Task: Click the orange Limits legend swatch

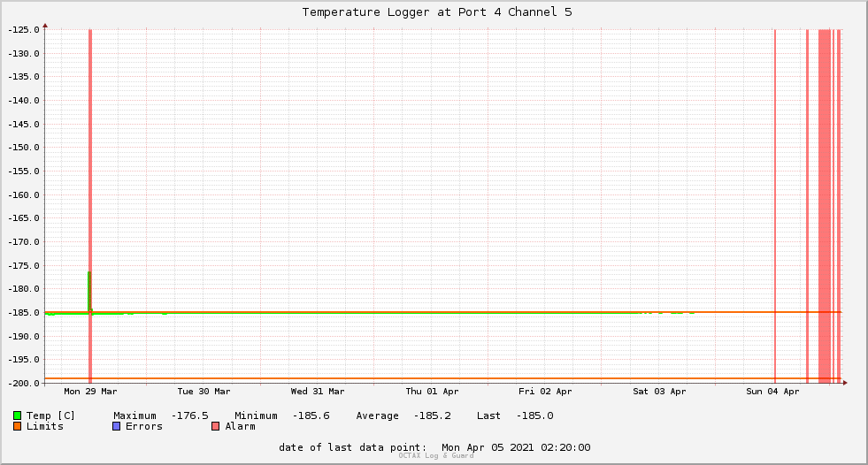Action: coord(17,426)
